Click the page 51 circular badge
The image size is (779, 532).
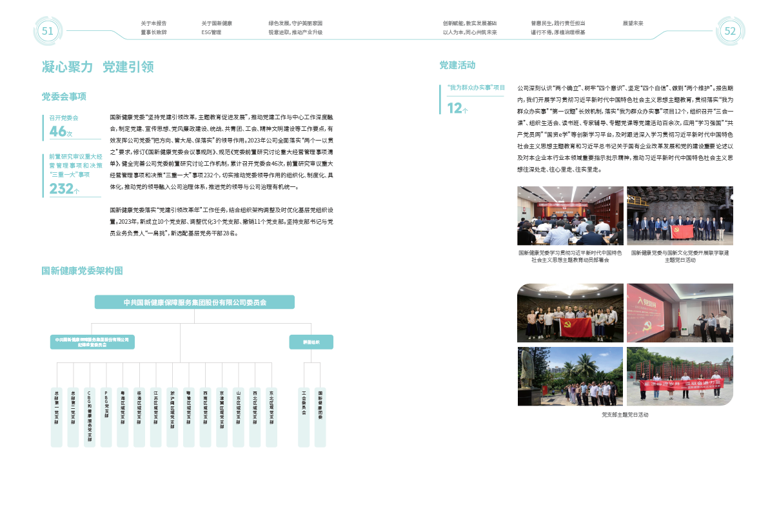click(x=48, y=31)
